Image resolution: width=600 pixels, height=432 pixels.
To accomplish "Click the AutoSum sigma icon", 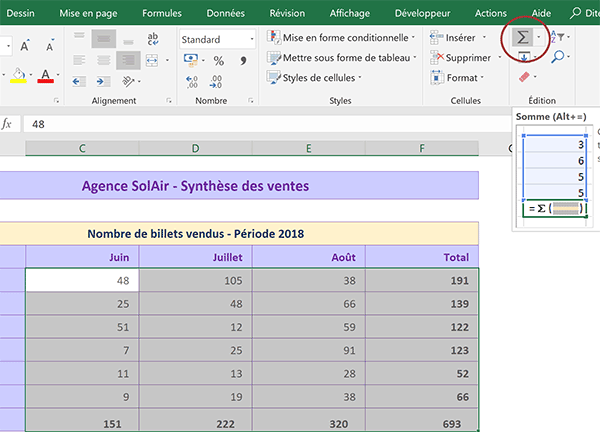I will coord(523,37).
